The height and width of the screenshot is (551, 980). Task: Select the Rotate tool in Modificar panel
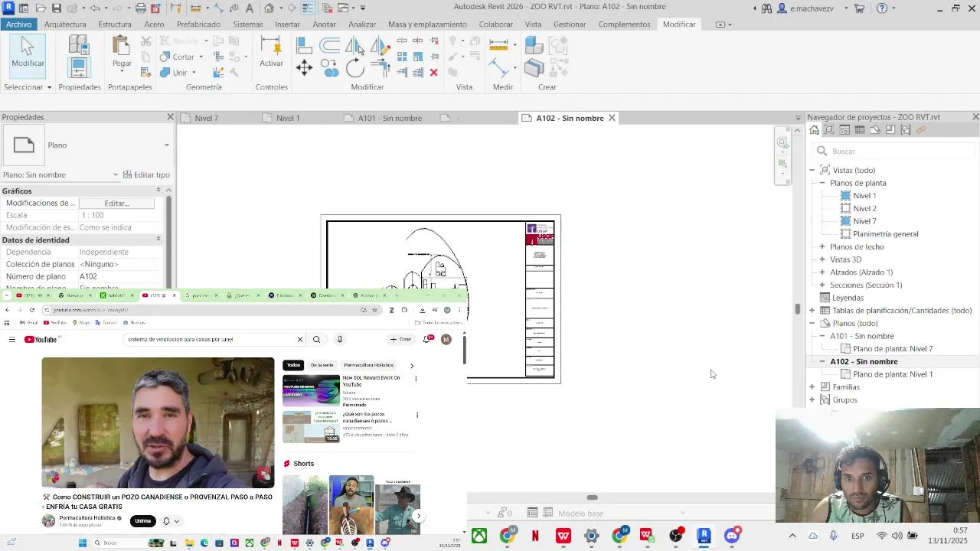click(354, 68)
